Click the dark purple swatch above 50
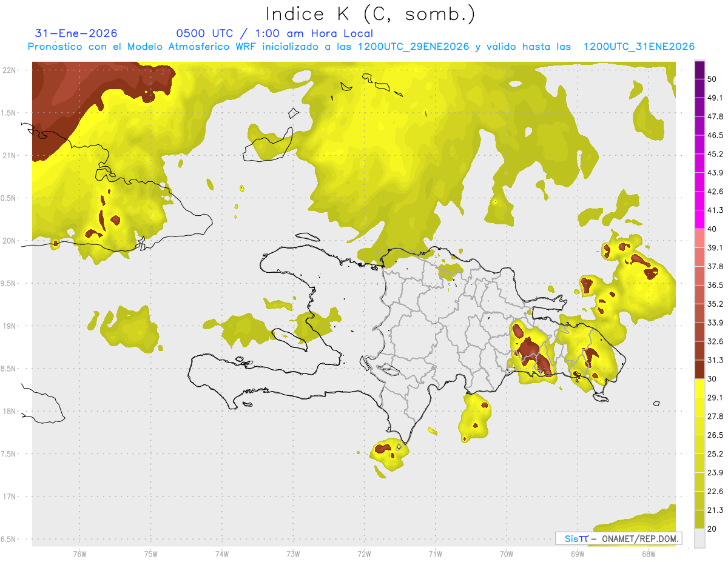The width and height of the screenshot is (728, 562). (x=700, y=70)
